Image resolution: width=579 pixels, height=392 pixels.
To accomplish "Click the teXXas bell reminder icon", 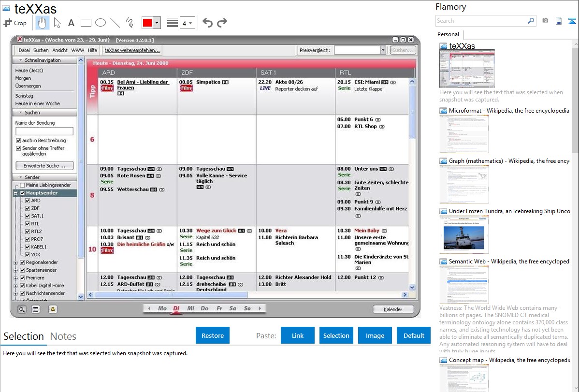I will pos(53,309).
